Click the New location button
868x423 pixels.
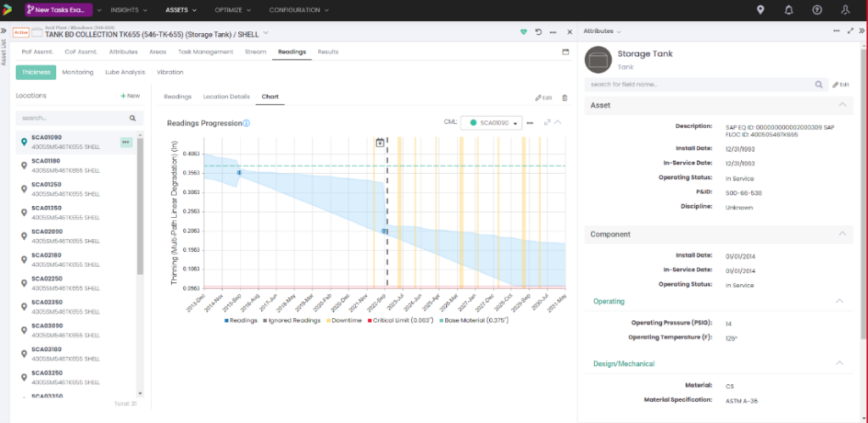pyautogui.click(x=130, y=96)
